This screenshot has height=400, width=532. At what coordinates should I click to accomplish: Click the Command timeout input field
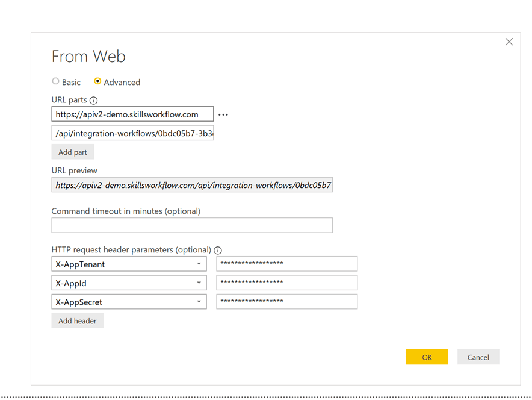point(192,225)
